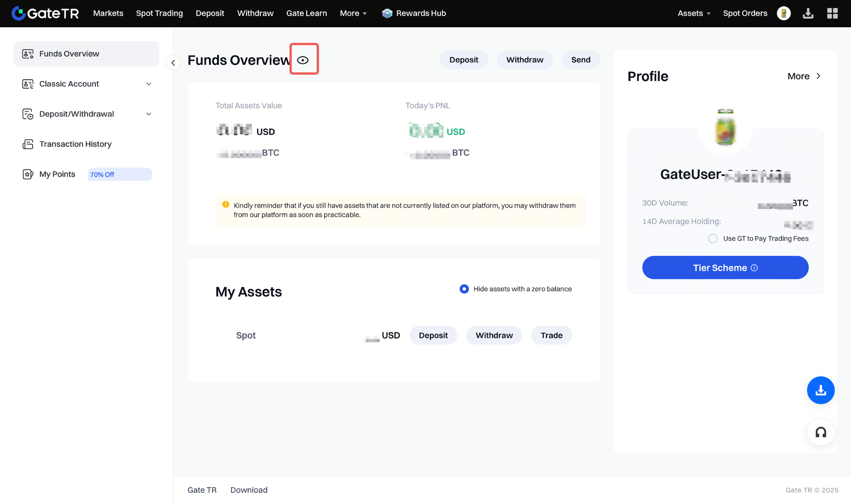Image resolution: width=851 pixels, height=504 pixels.
Task: Toggle balance visibility eye icon
Action: [x=303, y=60]
